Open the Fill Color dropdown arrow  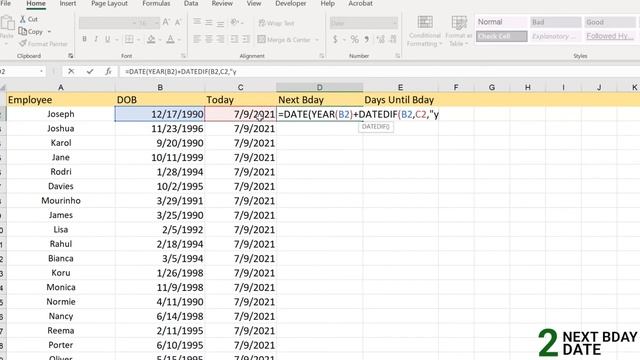pos(160,40)
